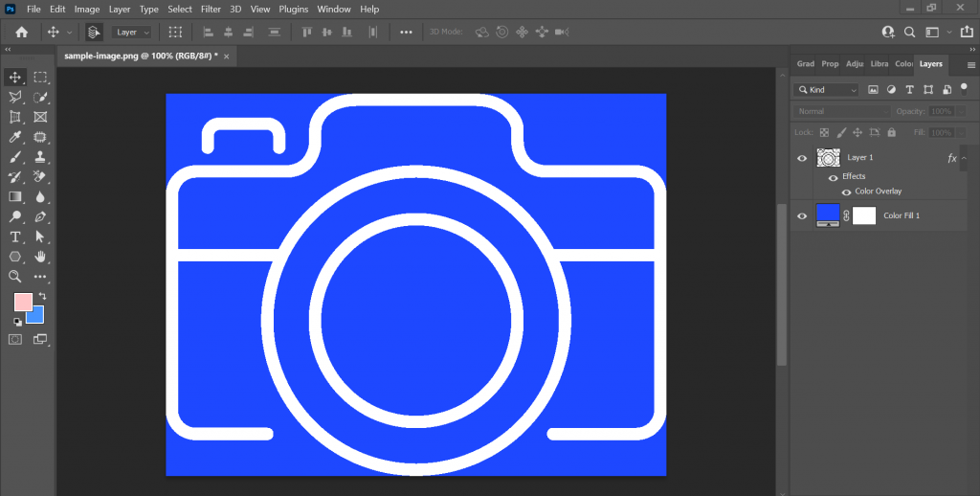Select the Spot Healing patch tool
This screenshot has width=980, height=496.
click(40, 137)
